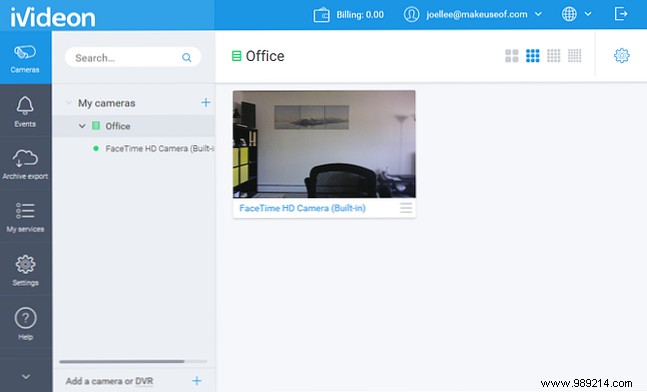This screenshot has height=392, width=647.
Task: Click Add a camera or DVR link
Action: coord(109,381)
